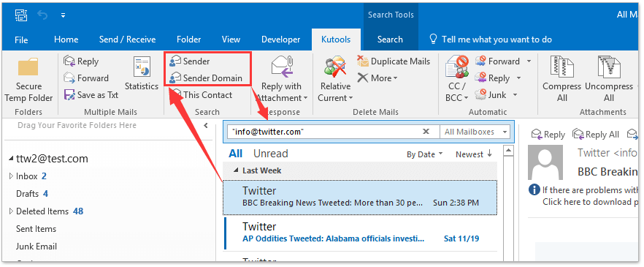Open the More delete options

[377, 78]
